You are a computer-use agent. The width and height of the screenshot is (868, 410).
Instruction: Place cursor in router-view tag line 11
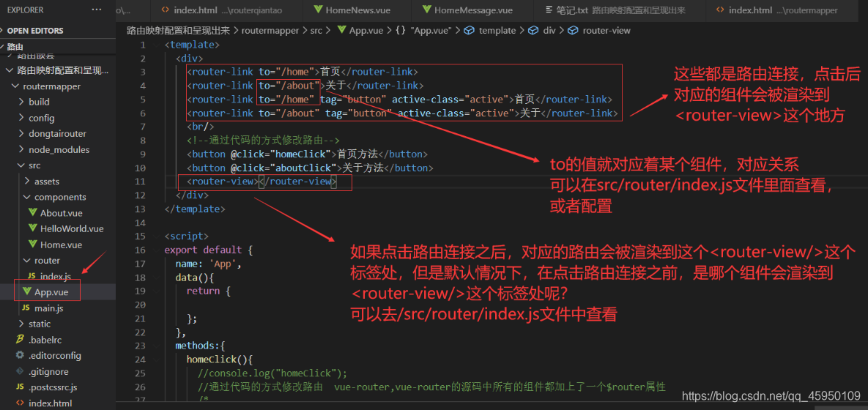point(261,182)
